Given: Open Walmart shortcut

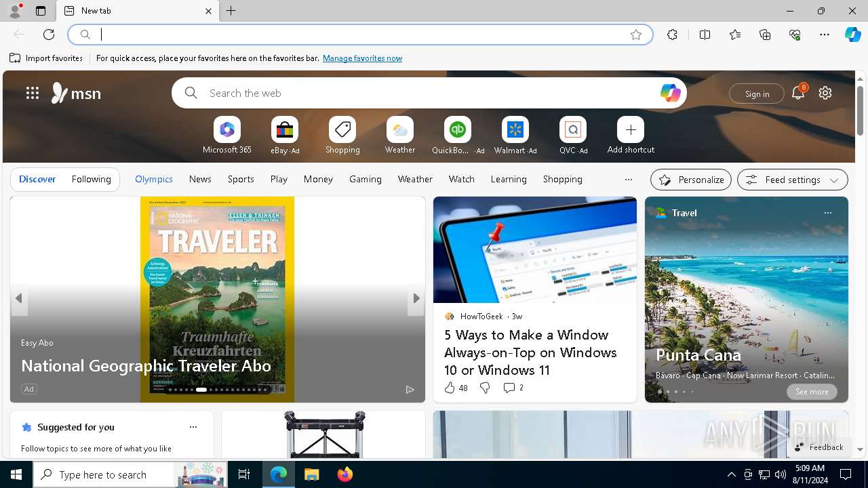Looking at the screenshot, I should point(515,135).
